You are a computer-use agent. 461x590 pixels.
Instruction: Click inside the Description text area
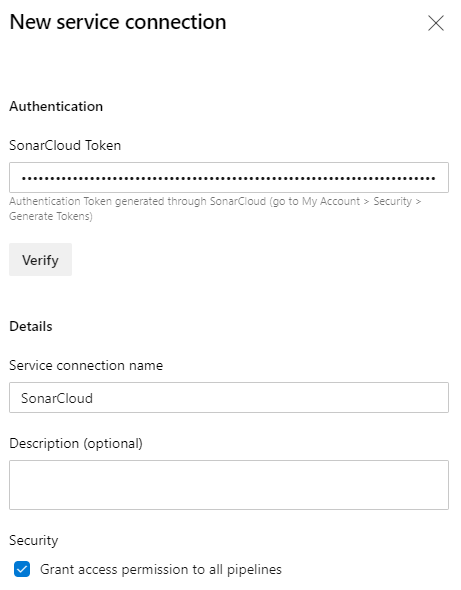pyautogui.click(x=229, y=485)
